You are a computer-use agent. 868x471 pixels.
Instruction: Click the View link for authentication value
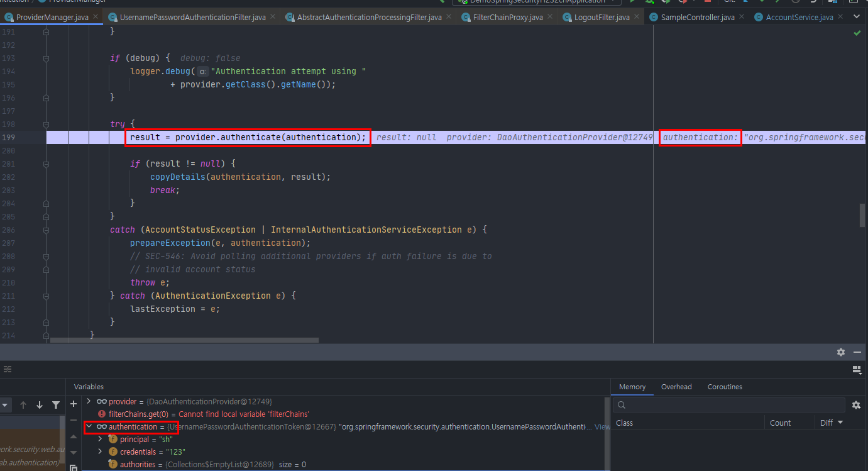[x=602, y=427]
